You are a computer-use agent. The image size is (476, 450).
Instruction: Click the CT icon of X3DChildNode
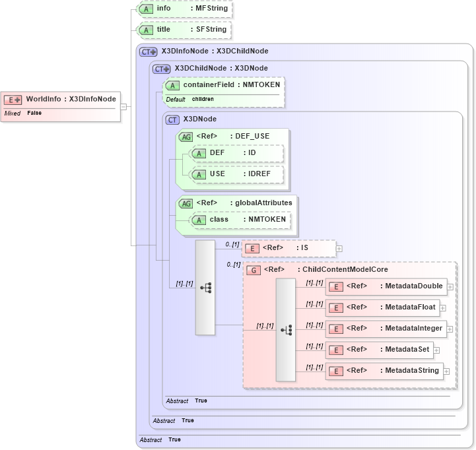(x=161, y=69)
